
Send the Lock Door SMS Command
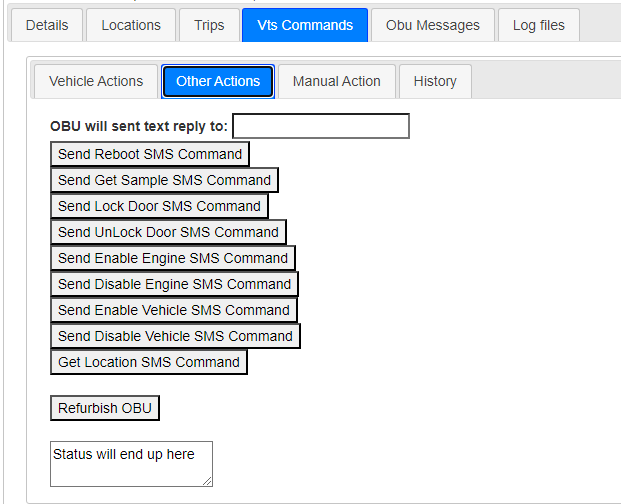click(x=159, y=206)
